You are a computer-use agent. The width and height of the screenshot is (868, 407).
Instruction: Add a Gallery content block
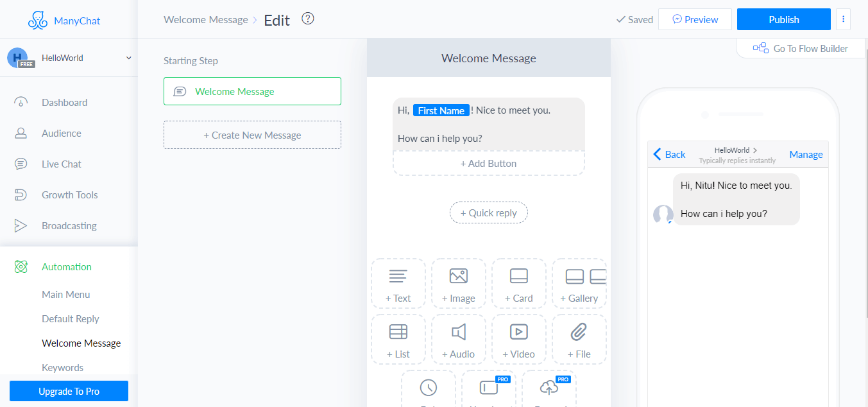[x=579, y=284]
